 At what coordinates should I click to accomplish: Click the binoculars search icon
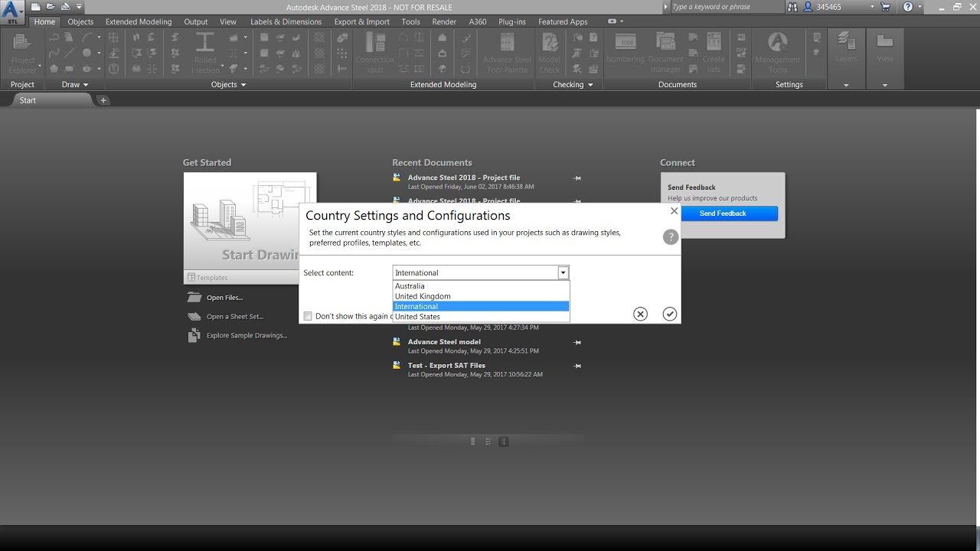(x=792, y=7)
